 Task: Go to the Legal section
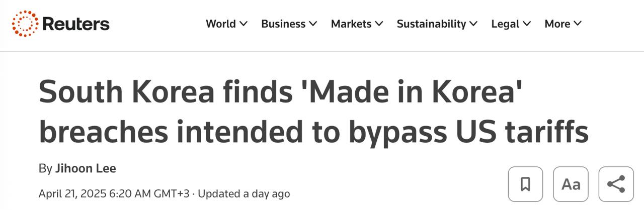tap(505, 24)
